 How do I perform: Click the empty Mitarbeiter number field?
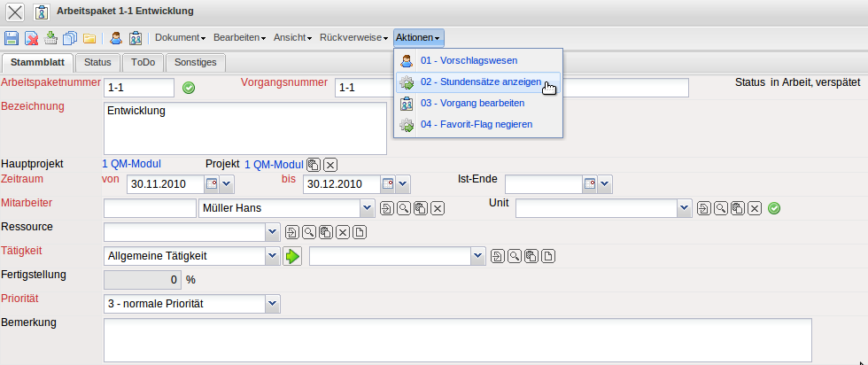150,208
